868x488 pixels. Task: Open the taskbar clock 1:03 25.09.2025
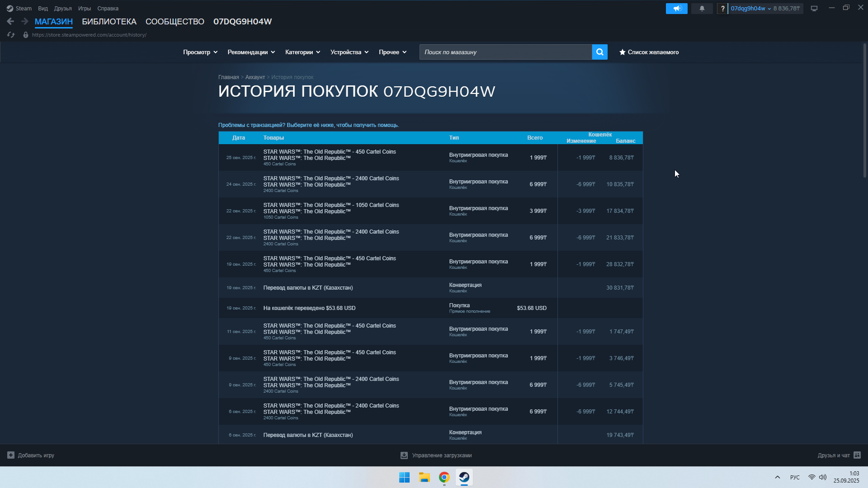pyautogui.click(x=846, y=477)
